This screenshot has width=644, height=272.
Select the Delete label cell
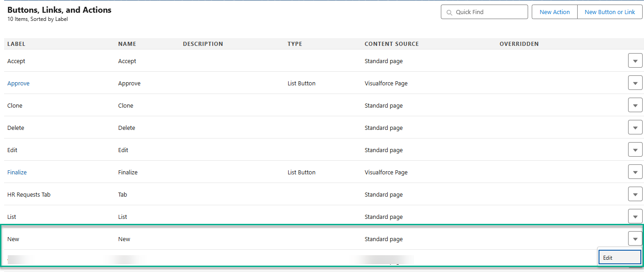pyautogui.click(x=16, y=128)
